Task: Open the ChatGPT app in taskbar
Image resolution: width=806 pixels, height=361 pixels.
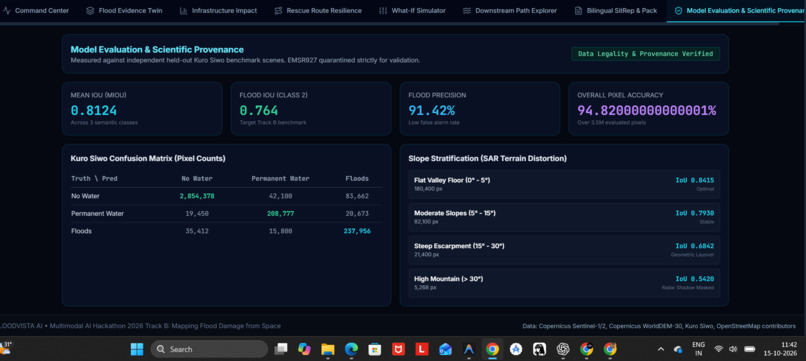Action: click(x=563, y=349)
